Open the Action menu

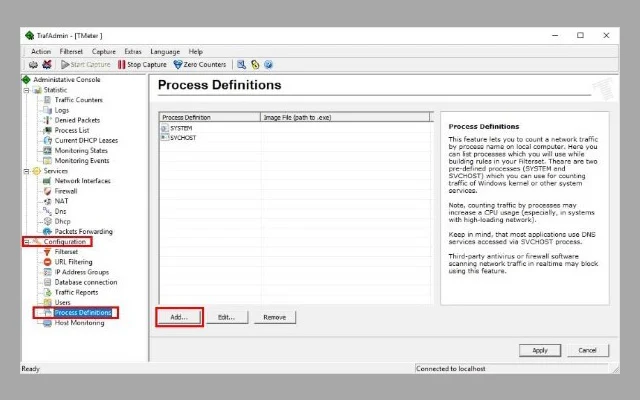coord(41,51)
